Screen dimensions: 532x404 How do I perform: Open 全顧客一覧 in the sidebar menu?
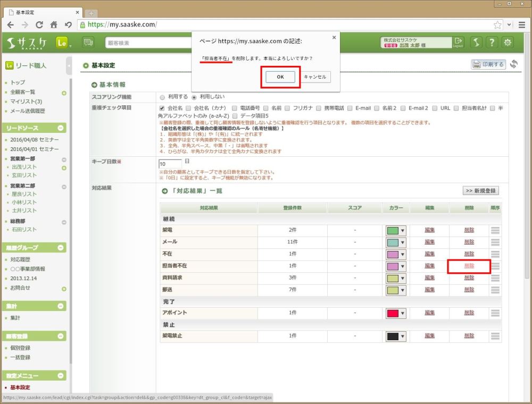(23, 92)
